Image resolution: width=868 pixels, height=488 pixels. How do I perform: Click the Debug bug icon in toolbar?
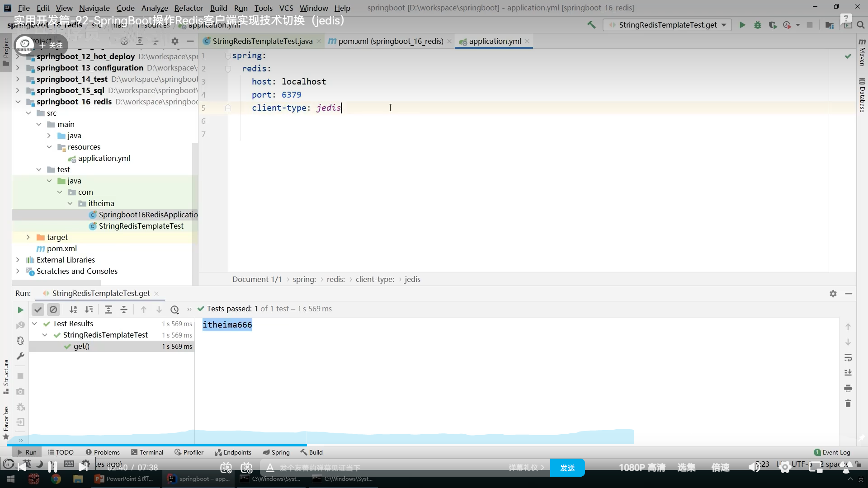[758, 25]
